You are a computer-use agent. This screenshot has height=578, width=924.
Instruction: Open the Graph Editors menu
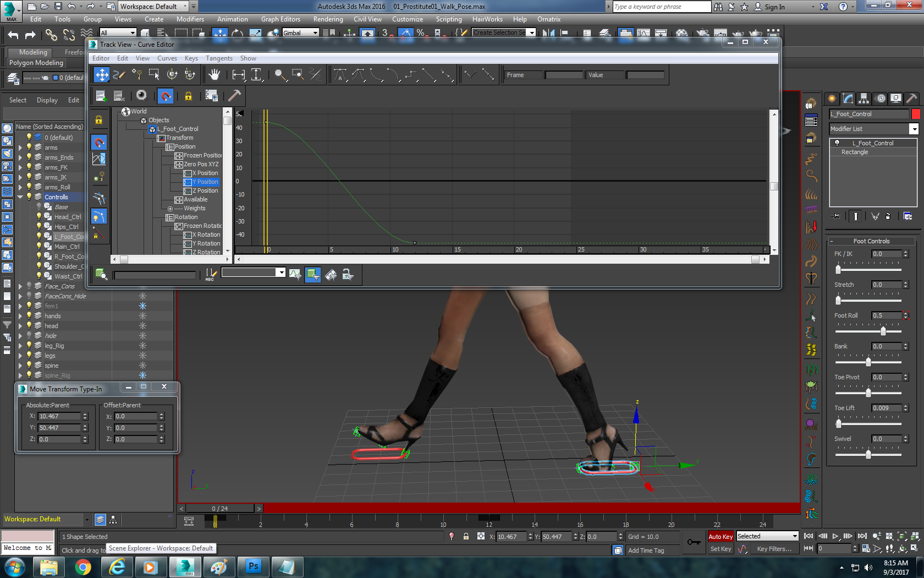280,19
